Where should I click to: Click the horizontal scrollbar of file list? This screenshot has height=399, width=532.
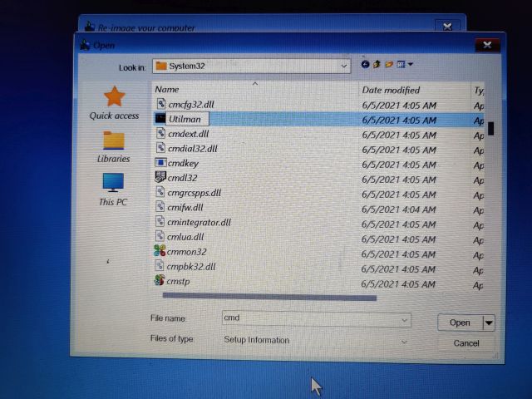click(269, 298)
